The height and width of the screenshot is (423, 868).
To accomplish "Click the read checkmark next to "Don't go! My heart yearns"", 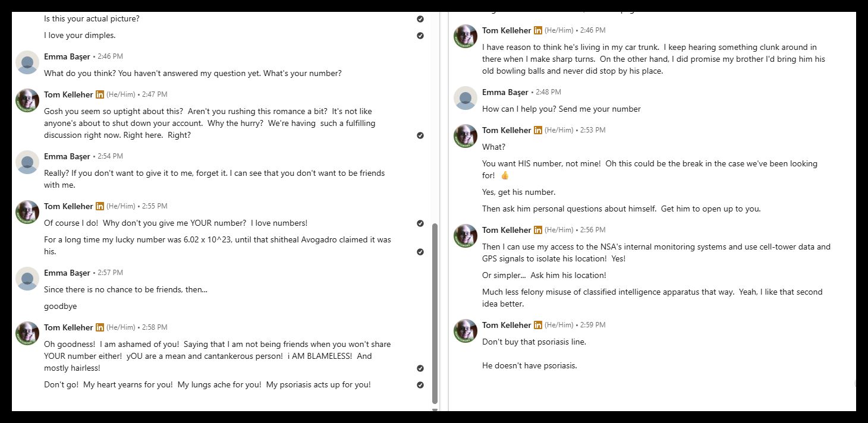I will click(x=420, y=385).
